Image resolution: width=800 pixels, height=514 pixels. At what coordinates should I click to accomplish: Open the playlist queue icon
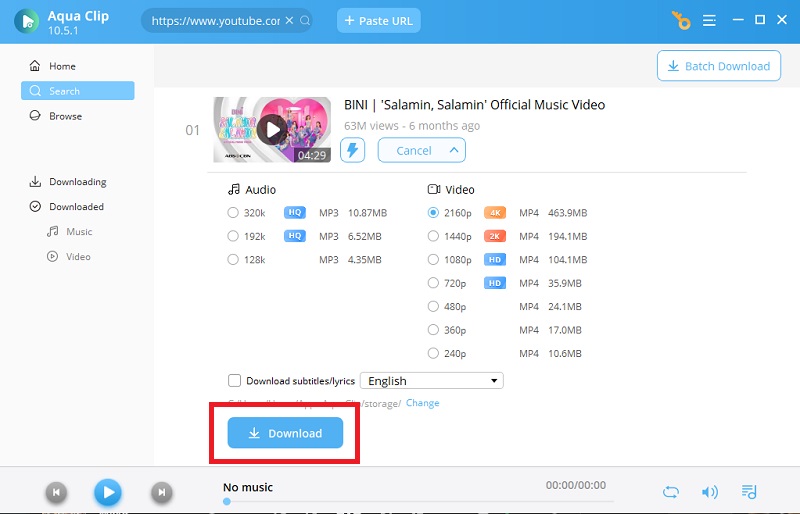click(x=749, y=492)
